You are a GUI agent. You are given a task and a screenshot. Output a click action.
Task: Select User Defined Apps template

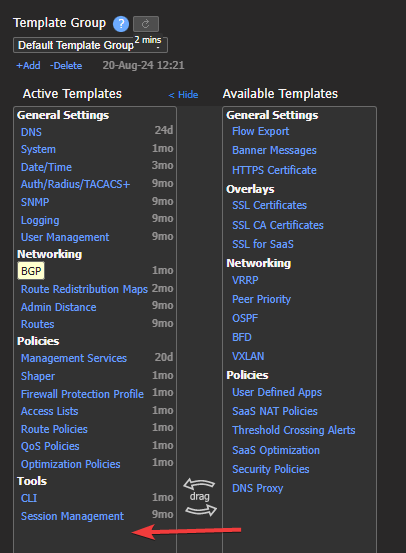[x=277, y=392]
